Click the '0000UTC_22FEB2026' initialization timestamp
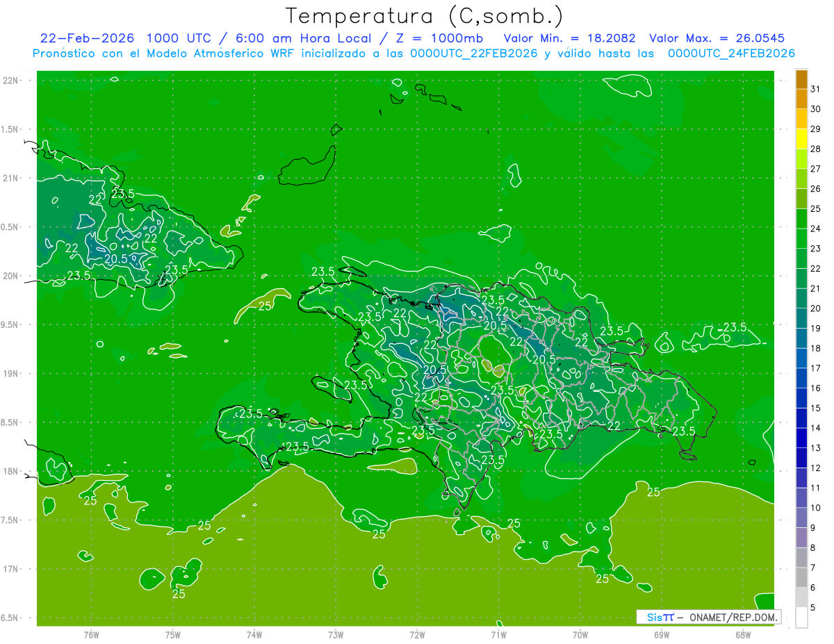The image size is (834, 644). point(475,53)
